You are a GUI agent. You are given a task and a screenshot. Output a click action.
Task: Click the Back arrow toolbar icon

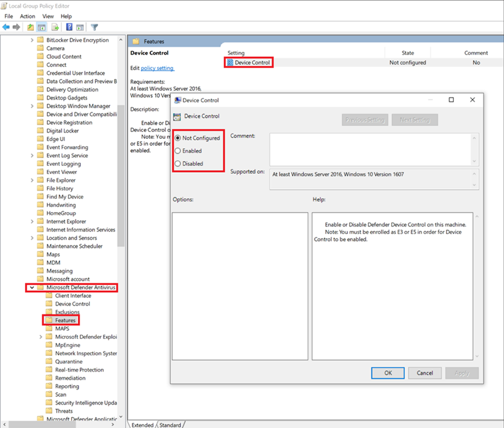coord(6,27)
